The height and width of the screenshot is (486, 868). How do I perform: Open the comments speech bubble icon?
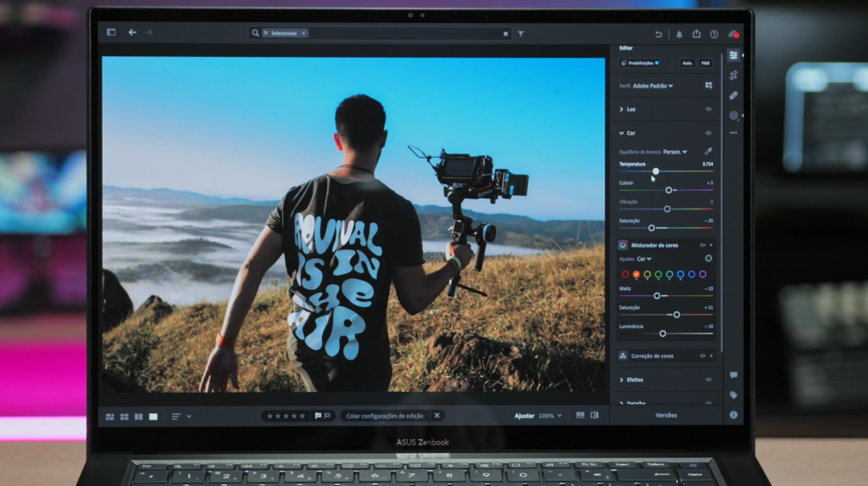click(x=733, y=375)
